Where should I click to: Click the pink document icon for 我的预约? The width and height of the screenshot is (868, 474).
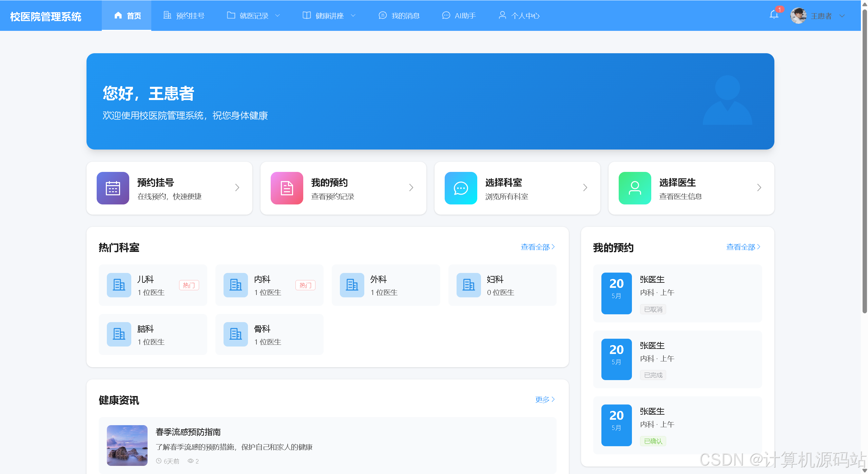click(287, 188)
